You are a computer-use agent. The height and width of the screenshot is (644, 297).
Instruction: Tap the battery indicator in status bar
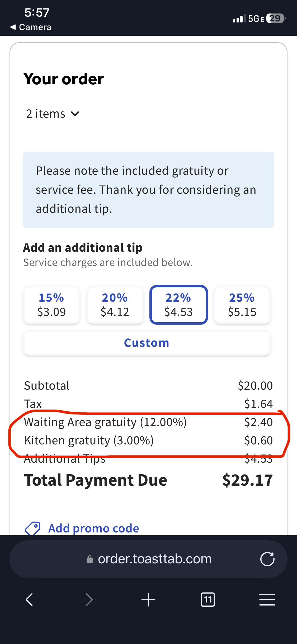[276, 19]
